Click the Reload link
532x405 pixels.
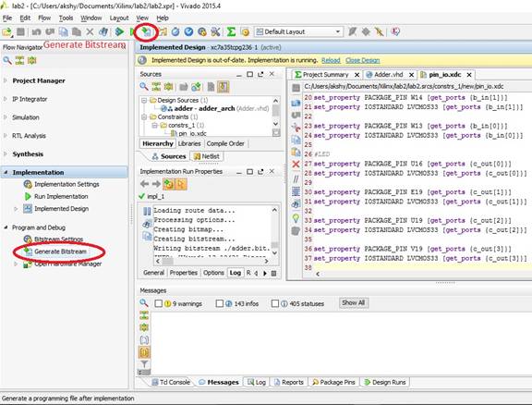point(331,60)
